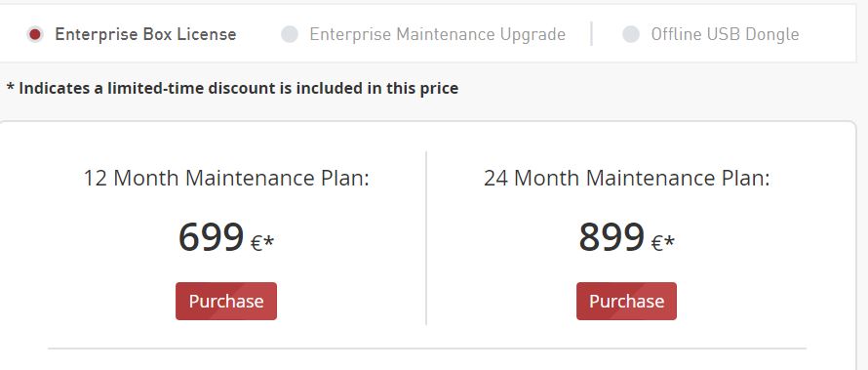The image size is (868, 370).
Task: Click the 24 Month Maintenance Plan heading
Action: tap(627, 179)
